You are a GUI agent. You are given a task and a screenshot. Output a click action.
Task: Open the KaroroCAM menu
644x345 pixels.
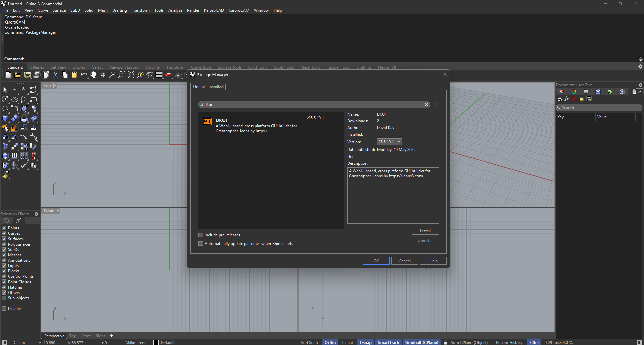coord(239,10)
